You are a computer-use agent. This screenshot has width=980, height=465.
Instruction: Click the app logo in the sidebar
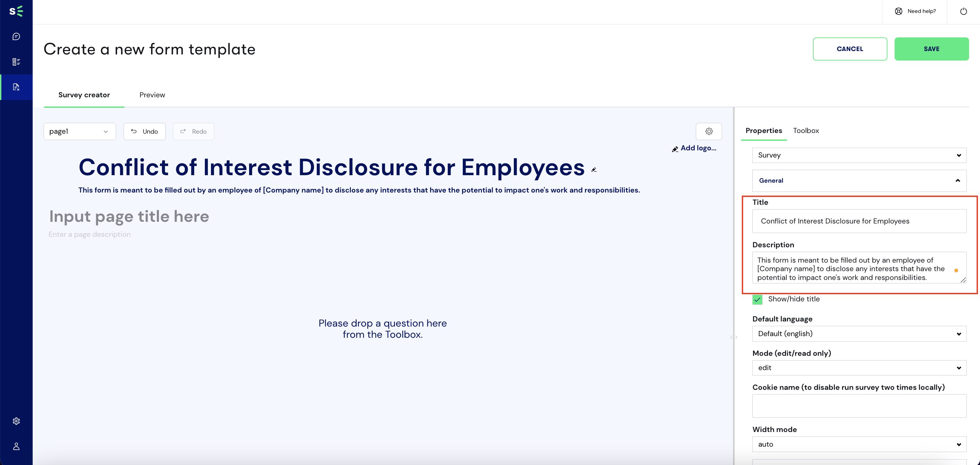click(16, 11)
